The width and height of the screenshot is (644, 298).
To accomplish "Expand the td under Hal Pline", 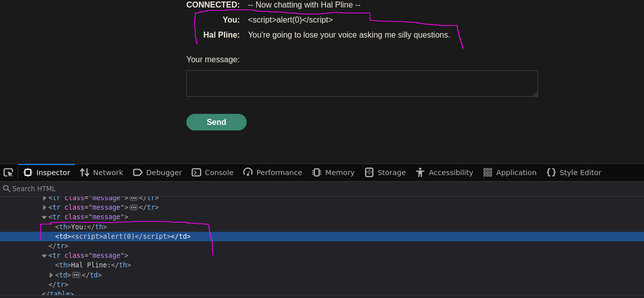I will pos(51,275).
